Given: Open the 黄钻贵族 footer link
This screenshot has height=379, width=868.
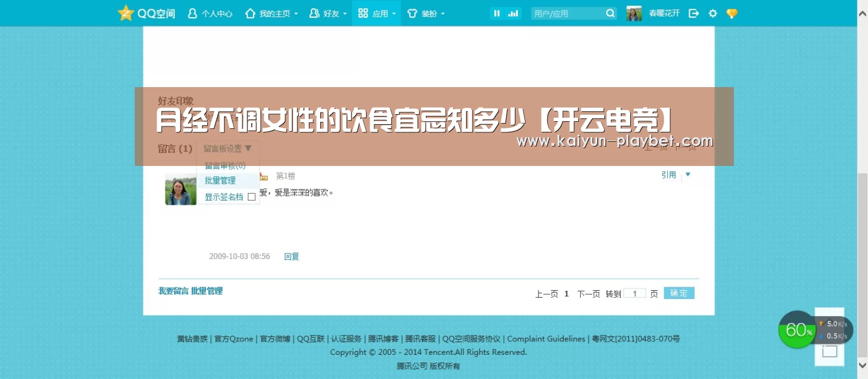Looking at the screenshot, I should (x=192, y=339).
